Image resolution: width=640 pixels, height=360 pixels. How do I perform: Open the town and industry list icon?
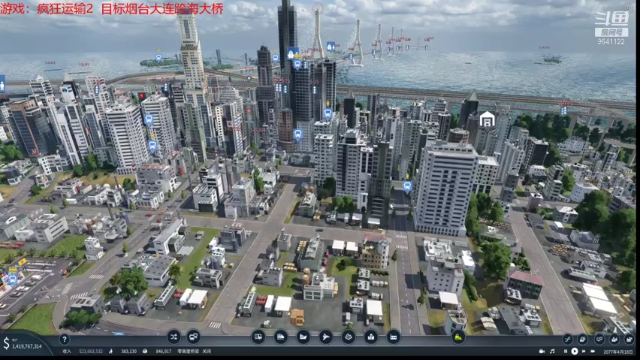(x=614, y=339)
